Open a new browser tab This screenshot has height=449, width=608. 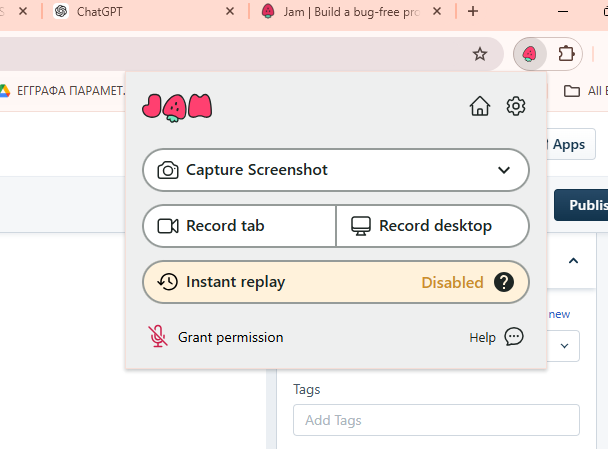point(473,11)
